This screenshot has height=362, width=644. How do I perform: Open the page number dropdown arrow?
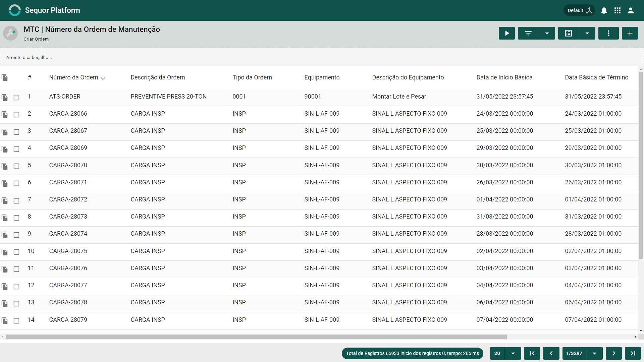[594, 353]
